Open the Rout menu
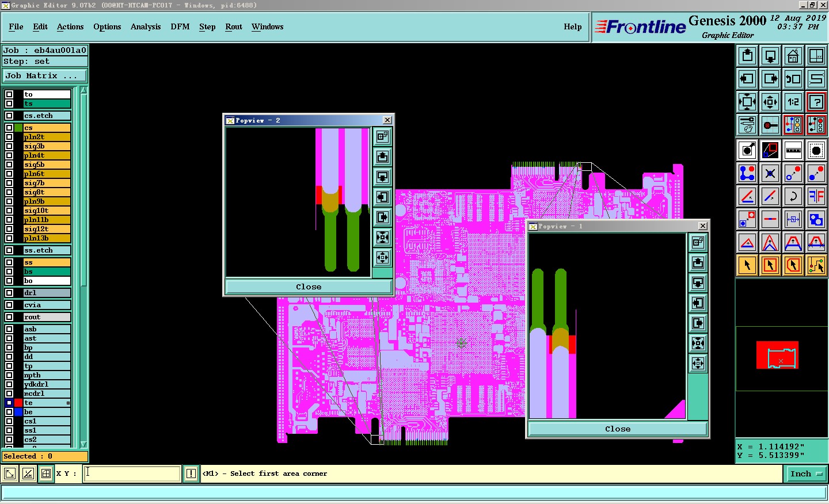This screenshot has height=504, width=829. coord(234,26)
